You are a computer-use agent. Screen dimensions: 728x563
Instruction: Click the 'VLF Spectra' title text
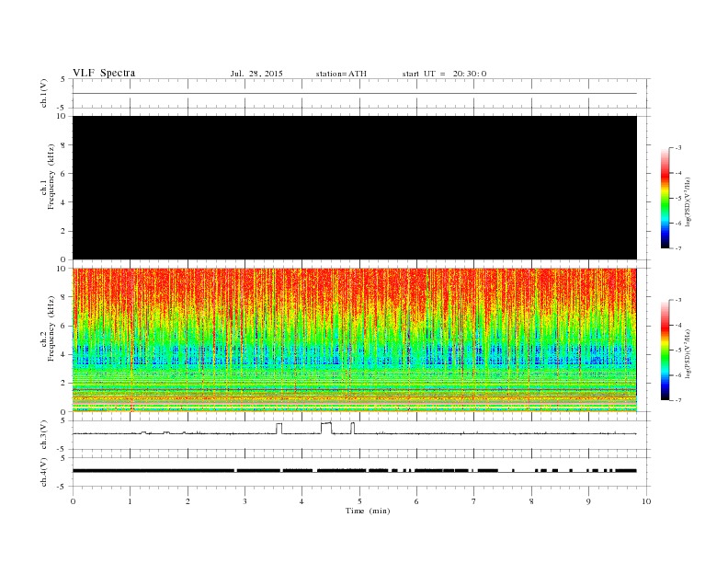(104, 73)
